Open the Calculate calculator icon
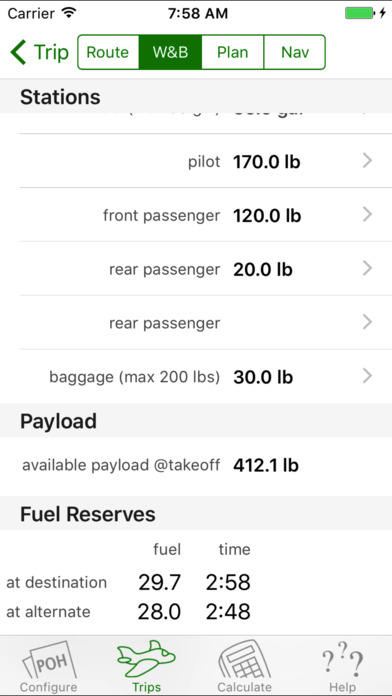The image size is (392, 696). (244, 661)
